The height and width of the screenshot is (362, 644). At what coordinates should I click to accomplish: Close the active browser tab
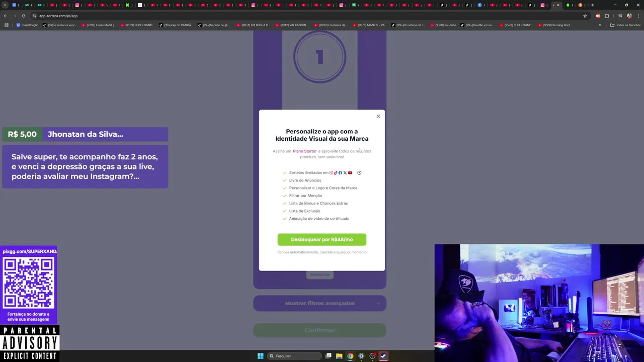click(558, 5)
